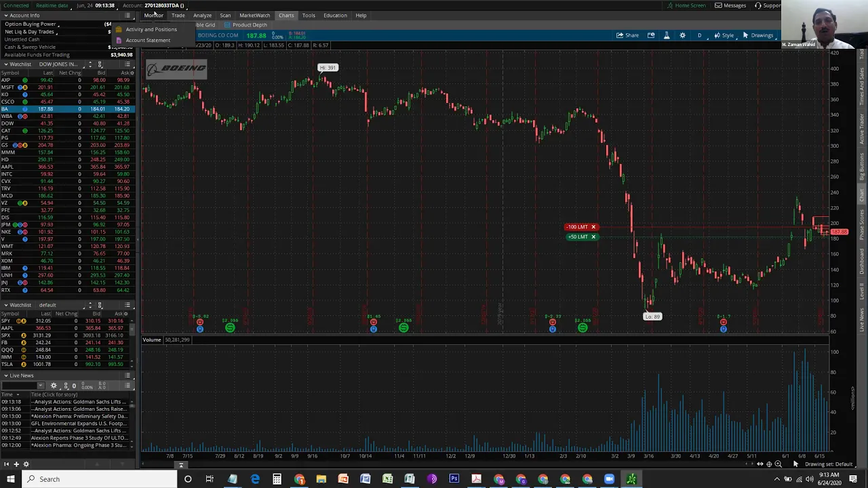Open Microsoft Edge from the taskbar

click(255, 479)
